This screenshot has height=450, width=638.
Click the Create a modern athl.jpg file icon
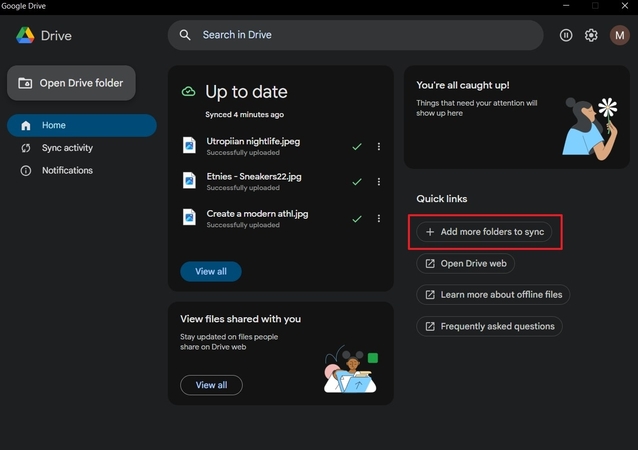[x=189, y=218]
